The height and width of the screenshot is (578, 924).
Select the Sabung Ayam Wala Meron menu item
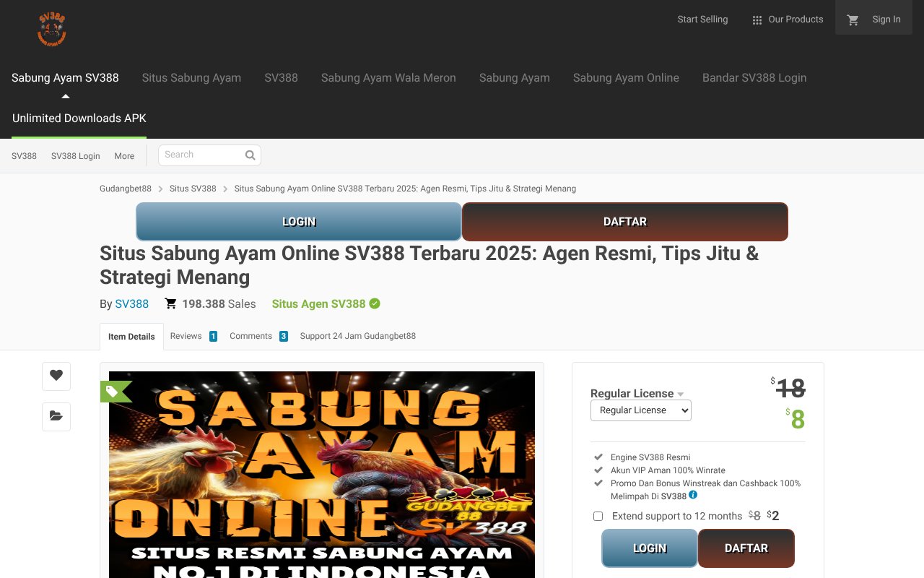pyautogui.click(x=388, y=77)
